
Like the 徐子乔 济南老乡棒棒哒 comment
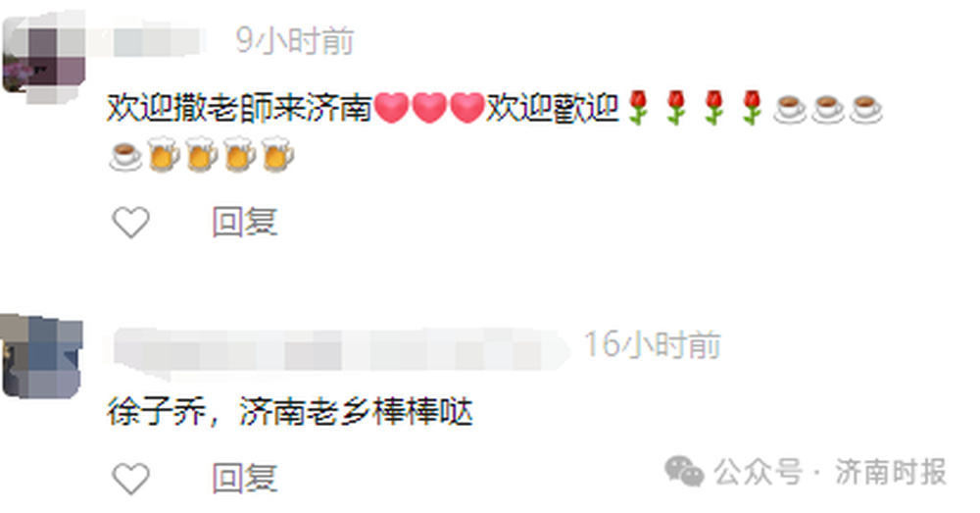tap(130, 479)
